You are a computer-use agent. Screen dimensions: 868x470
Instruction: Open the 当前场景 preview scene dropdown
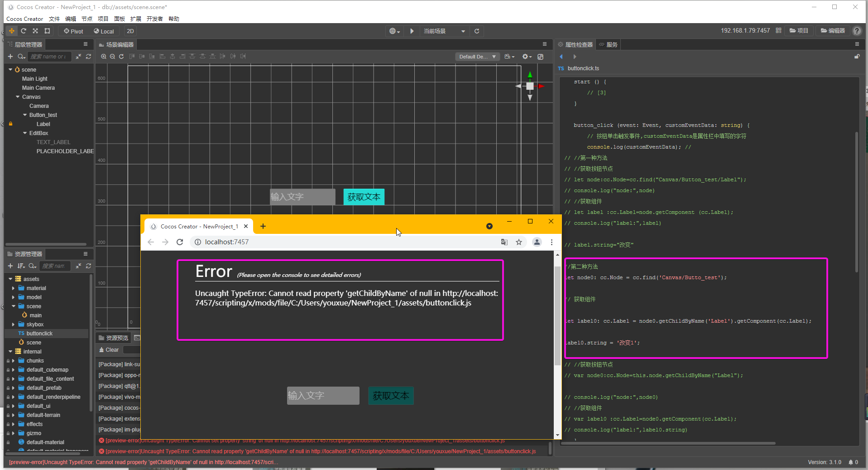tap(444, 31)
